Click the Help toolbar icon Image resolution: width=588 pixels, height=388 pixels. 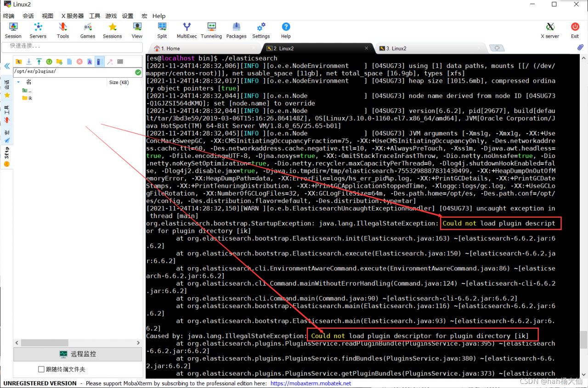(x=286, y=31)
